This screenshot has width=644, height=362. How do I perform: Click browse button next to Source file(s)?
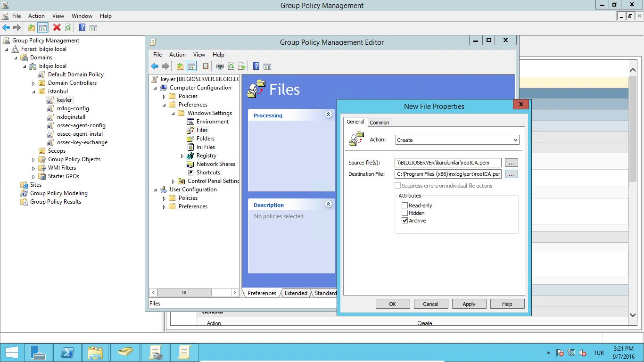click(512, 163)
